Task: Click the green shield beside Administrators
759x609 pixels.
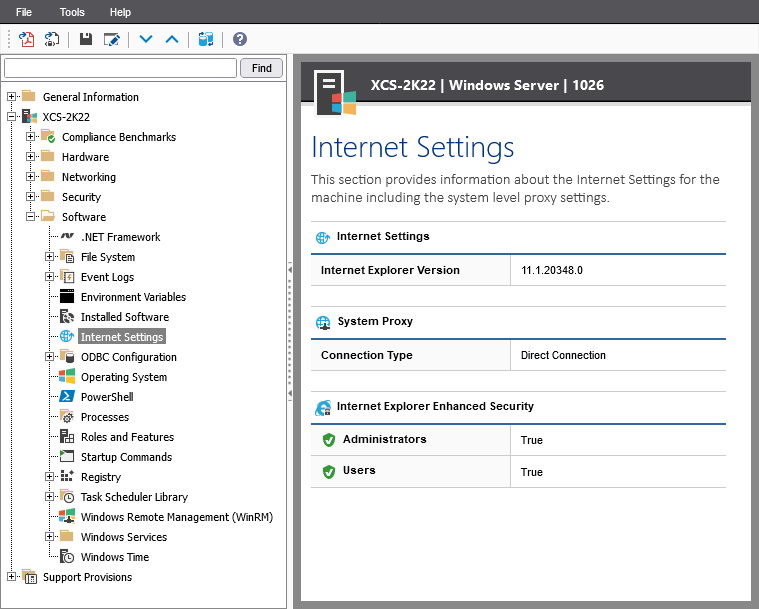Action: click(329, 440)
